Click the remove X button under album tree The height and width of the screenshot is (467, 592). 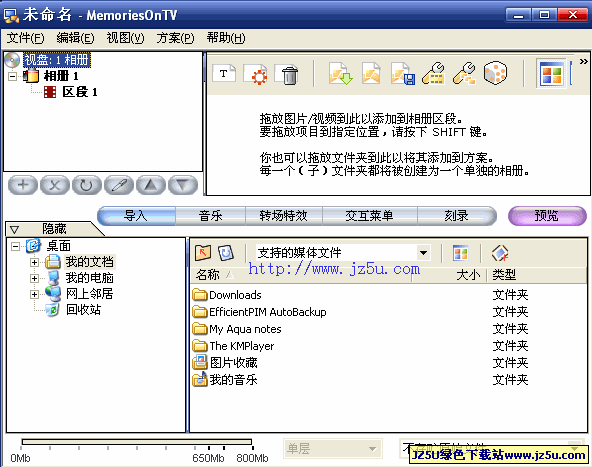[55, 185]
